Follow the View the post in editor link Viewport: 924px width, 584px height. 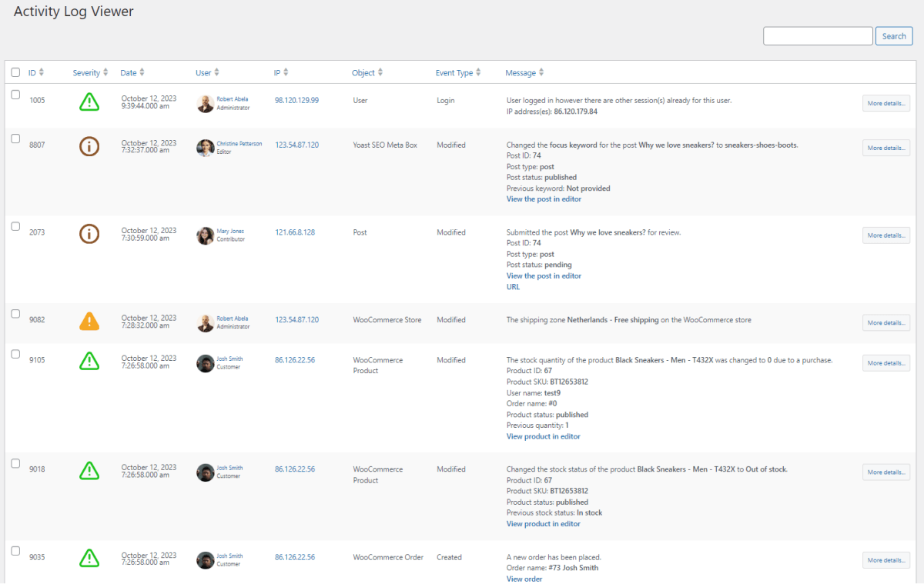tap(544, 199)
